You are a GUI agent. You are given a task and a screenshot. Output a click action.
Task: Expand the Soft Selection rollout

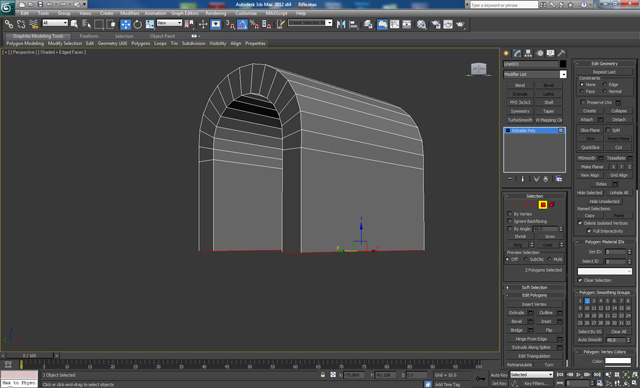(535, 287)
